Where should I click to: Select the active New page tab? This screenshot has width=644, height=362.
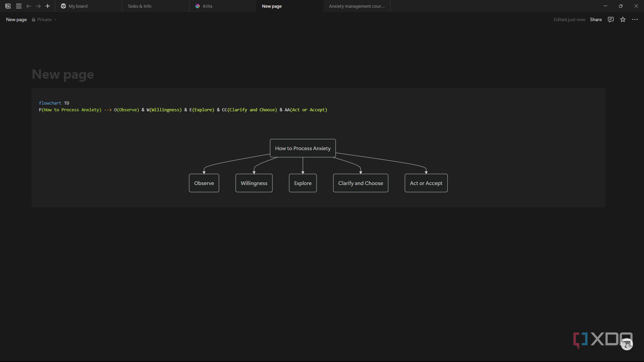(x=290, y=6)
